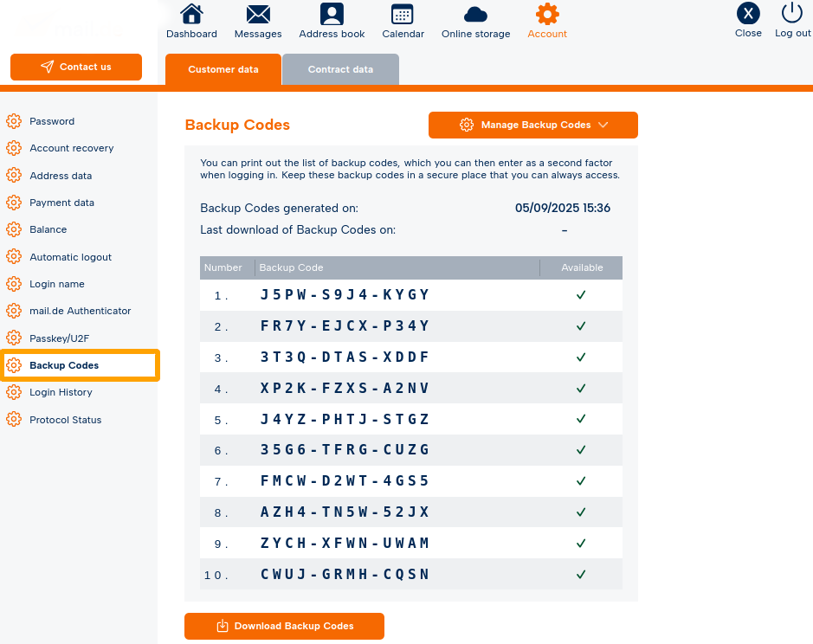Expand the Manage Backup Codes chevron

603,125
